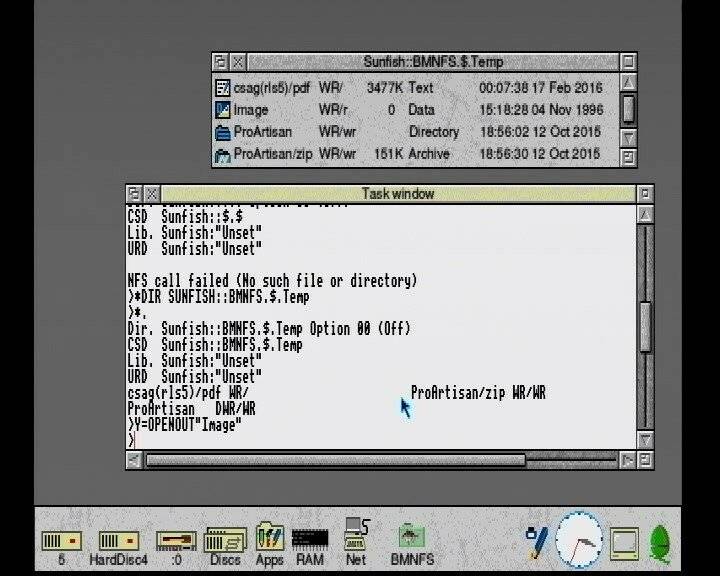This screenshot has width=720, height=576.
Task: Toggle size of the Task window
Action: pos(645,193)
